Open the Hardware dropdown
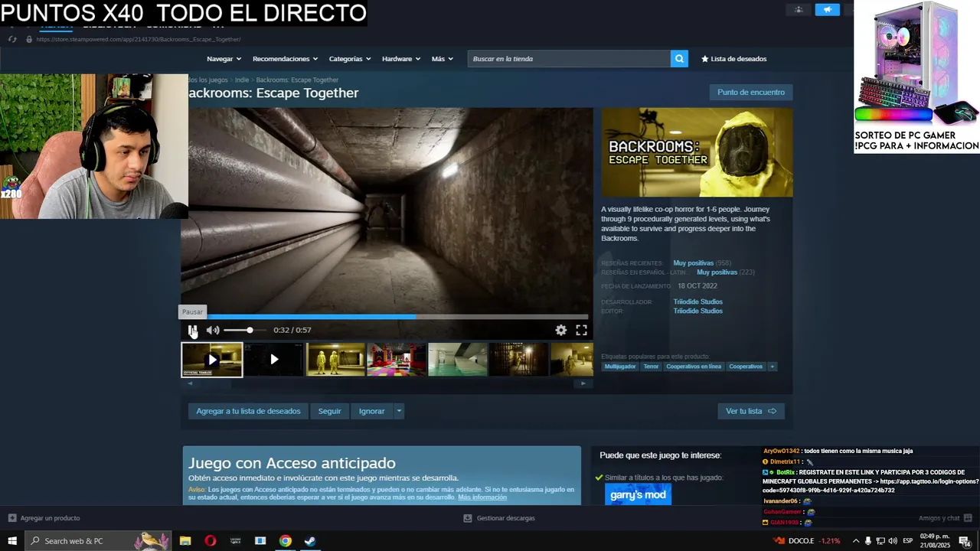The width and height of the screenshot is (980, 551). tap(401, 59)
